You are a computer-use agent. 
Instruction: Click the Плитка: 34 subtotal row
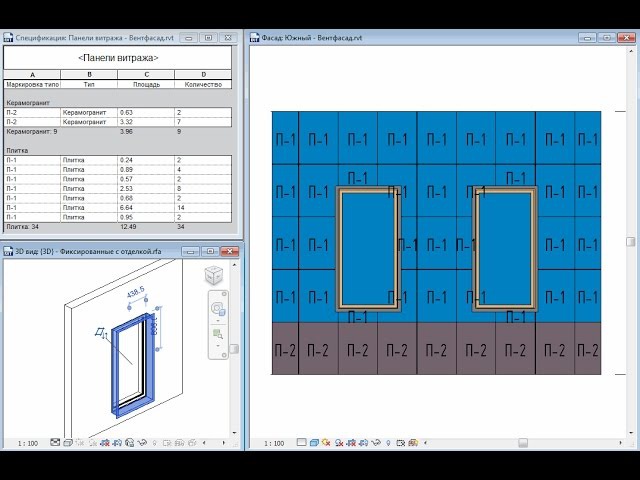(118, 227)
